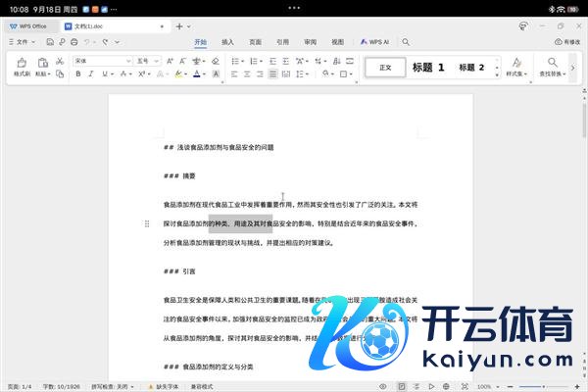Click the Save icon in quick toolbar
The width and height of the screenshot is (588, 392).
pos(50,42)
